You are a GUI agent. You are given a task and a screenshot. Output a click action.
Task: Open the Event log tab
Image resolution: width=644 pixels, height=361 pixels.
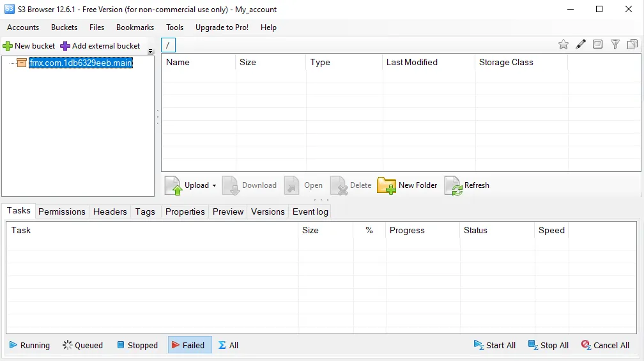pos(310,212)
